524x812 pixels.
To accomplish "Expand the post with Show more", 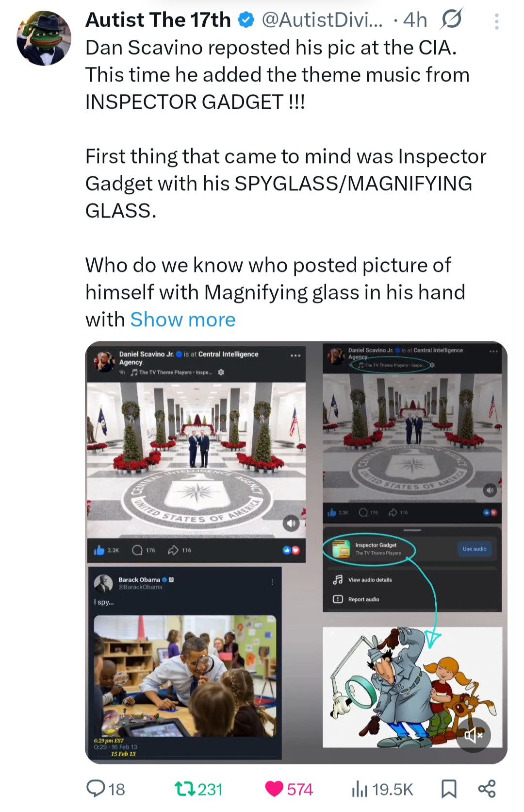I will (182, 320).
